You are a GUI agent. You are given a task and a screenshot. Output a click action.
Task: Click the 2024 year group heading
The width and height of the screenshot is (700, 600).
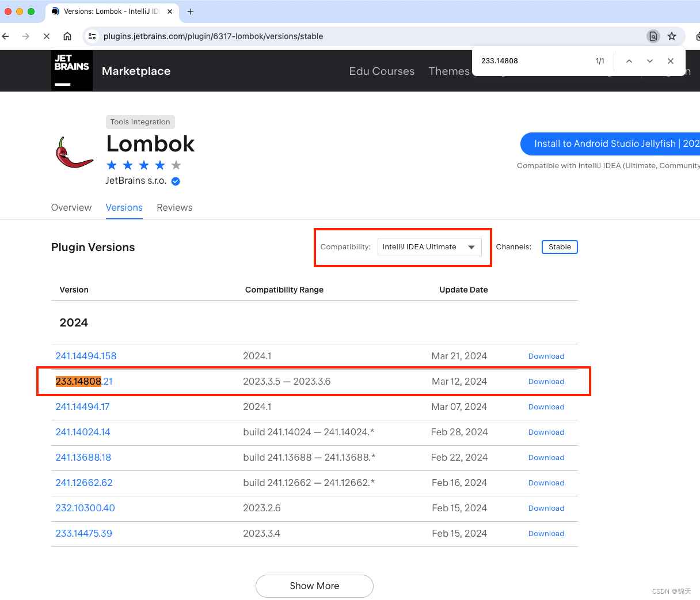74,322
